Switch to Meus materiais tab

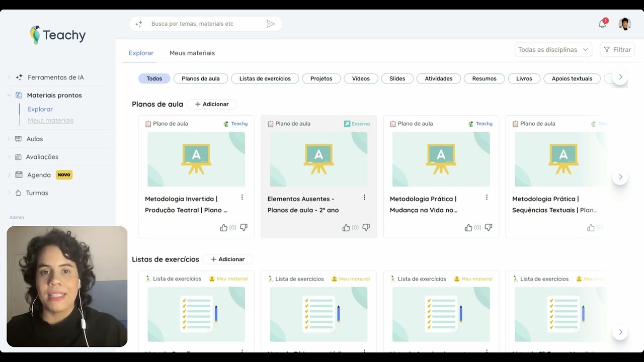coord(192,53)
